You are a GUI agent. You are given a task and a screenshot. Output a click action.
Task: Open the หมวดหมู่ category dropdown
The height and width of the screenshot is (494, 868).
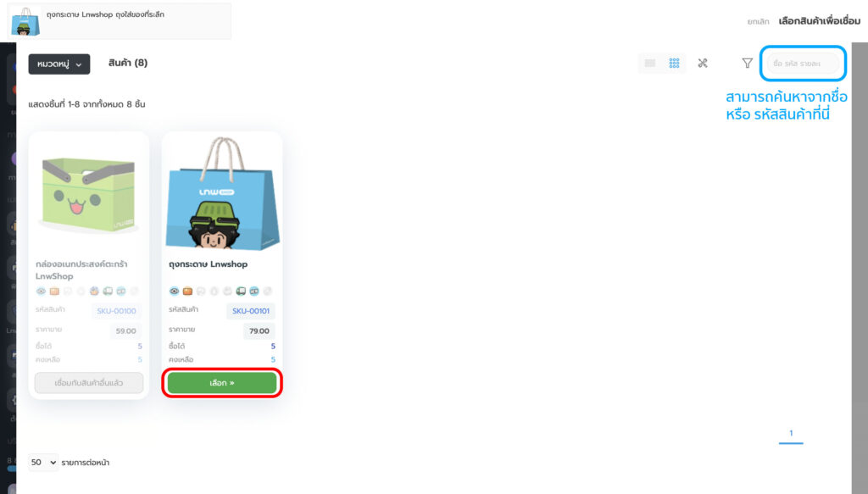click(59, 64)
